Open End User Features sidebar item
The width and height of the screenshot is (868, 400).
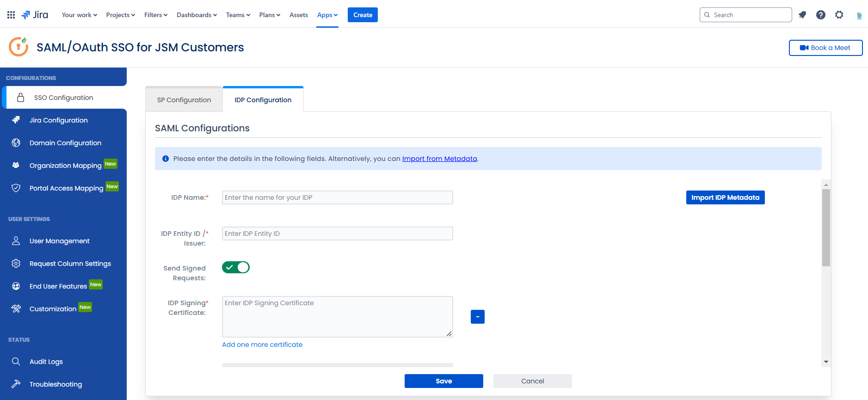coord(63,286)
